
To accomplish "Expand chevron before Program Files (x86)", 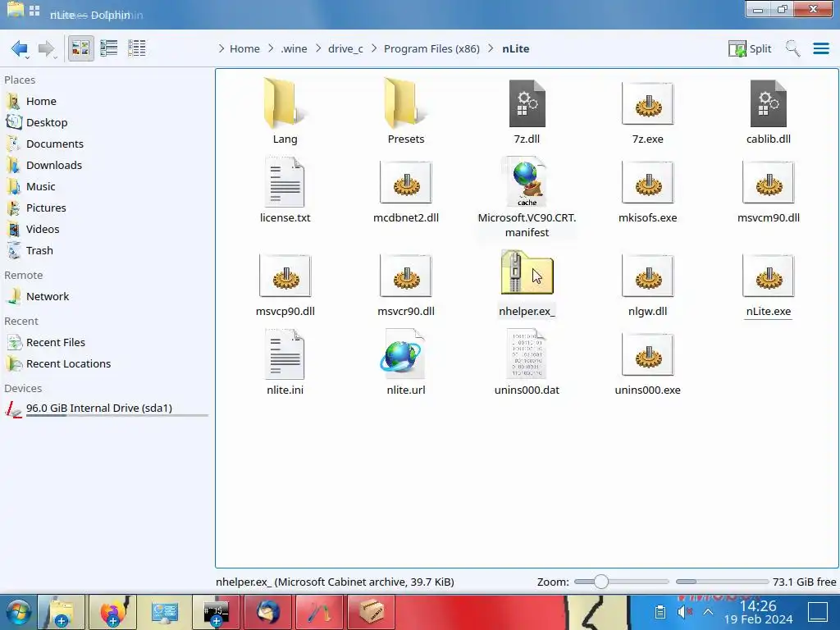I will pyautogui.click(x=374, y=48).
